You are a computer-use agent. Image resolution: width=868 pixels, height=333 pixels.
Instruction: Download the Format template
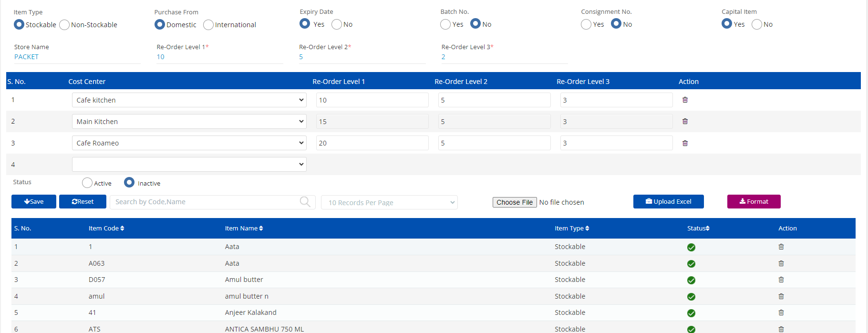[x=754, y=201]
